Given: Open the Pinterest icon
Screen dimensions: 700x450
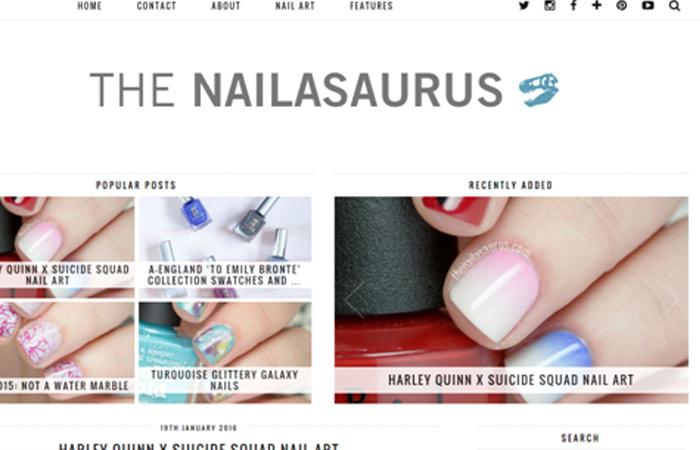Looking at the screenshot, I should point(621,5).
